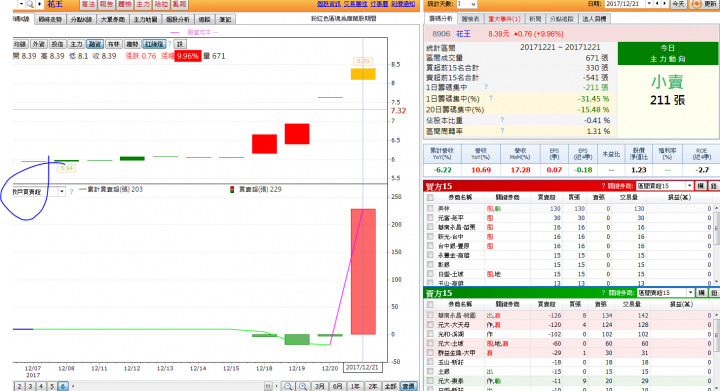
Task: Click the help icon beside 區間周轉率
Action: coord(502,130)
